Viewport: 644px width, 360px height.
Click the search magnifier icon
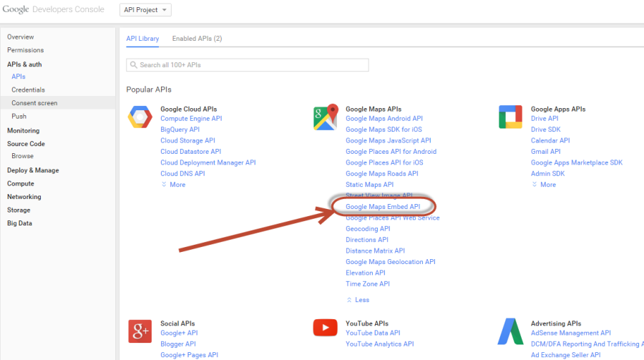click(x=134, y=65)
